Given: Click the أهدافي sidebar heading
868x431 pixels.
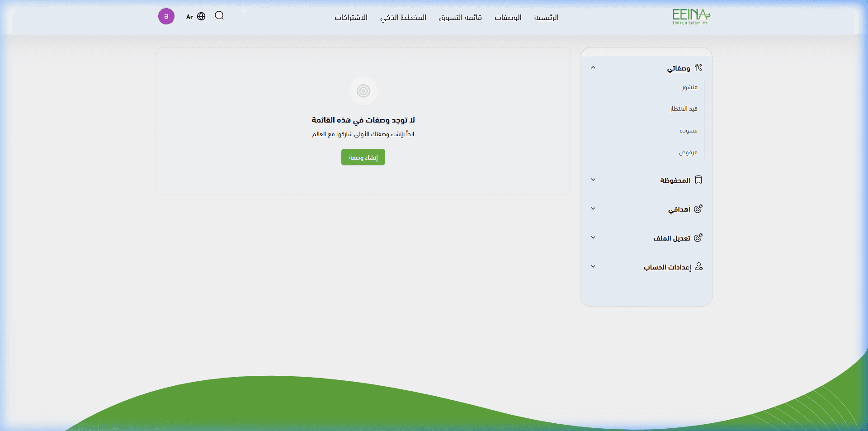Looking at the screenshot, I should [x=679, y=209].
